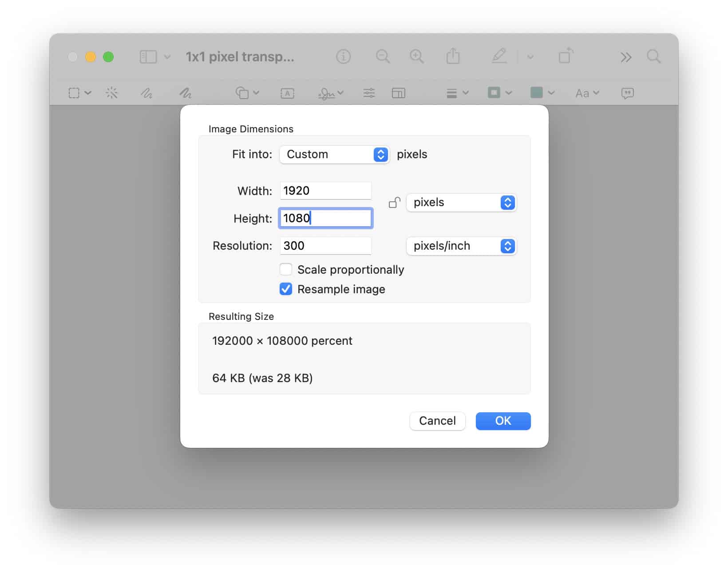The image size is (728, 574).
Task: Open the Share icon in toolbar
Action: point(453,56)
